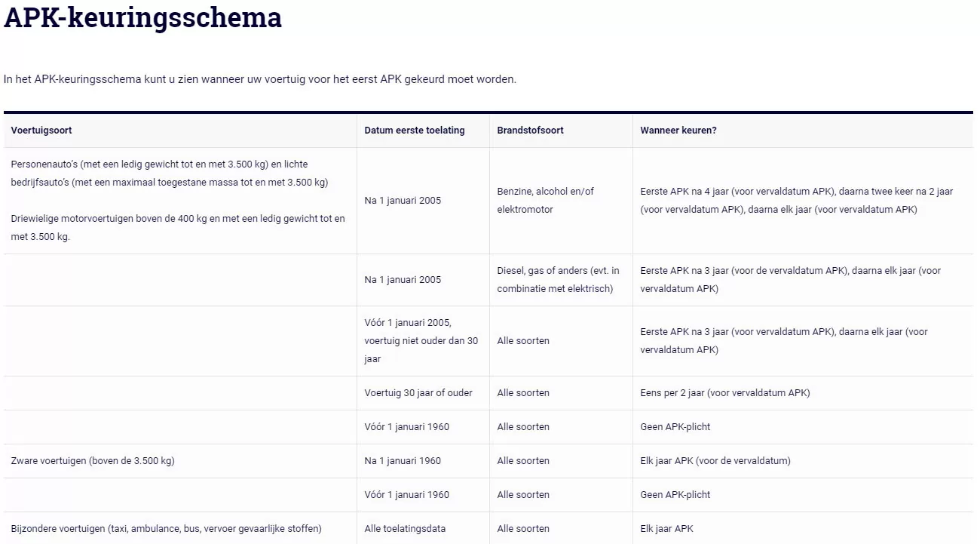Image resolution: width=980 pixels, height=544 pixels.
Task: Click the Wanneer keuren? column header
Action: coord(678,131)
